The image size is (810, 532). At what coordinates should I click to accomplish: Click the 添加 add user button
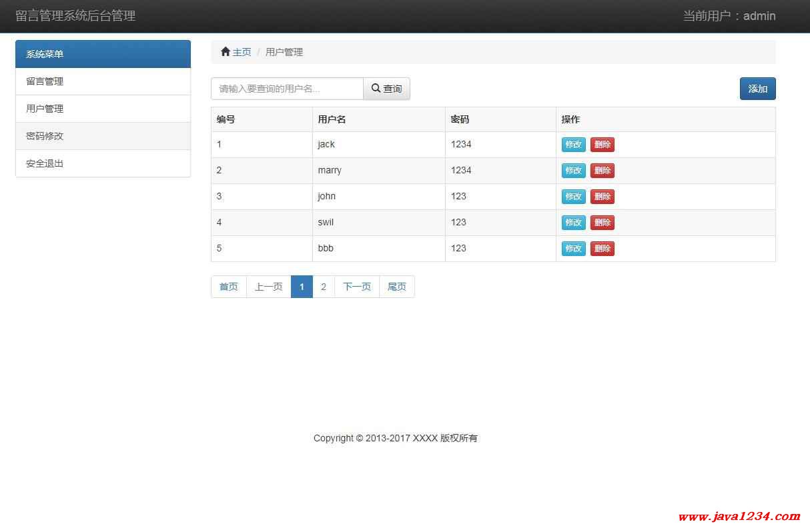757,89
